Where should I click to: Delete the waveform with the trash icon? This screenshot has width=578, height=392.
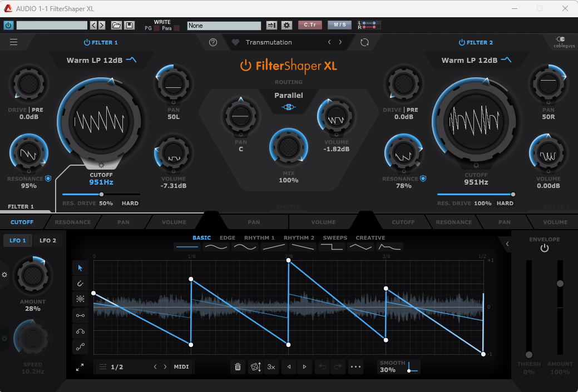(238, 367)
